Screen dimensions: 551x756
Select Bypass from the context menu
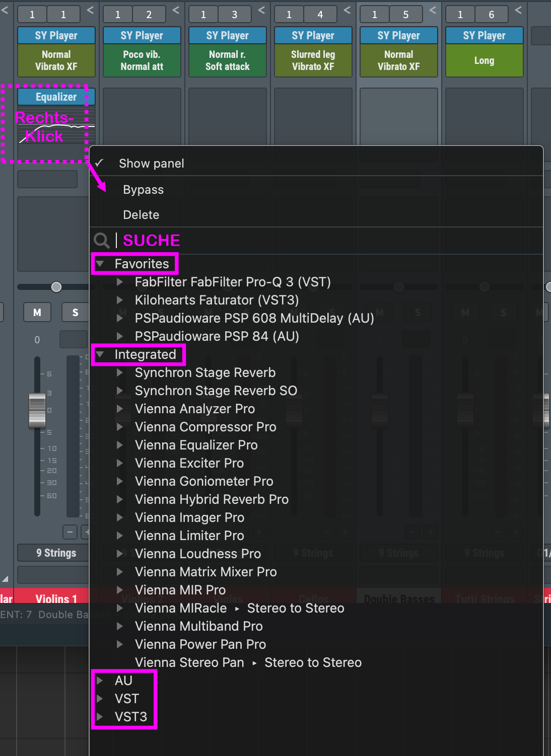(x=143, y=190)
